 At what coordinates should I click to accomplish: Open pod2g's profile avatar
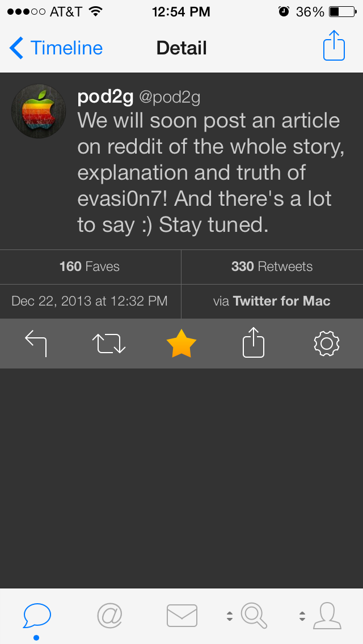click(x=39, y=111)
